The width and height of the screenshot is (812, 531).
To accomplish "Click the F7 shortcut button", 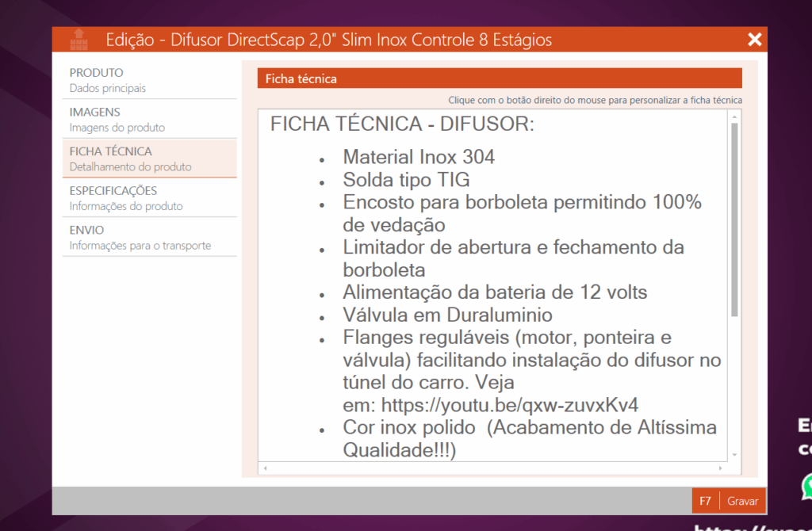I will pyautogui.click(x=705, y=501).
